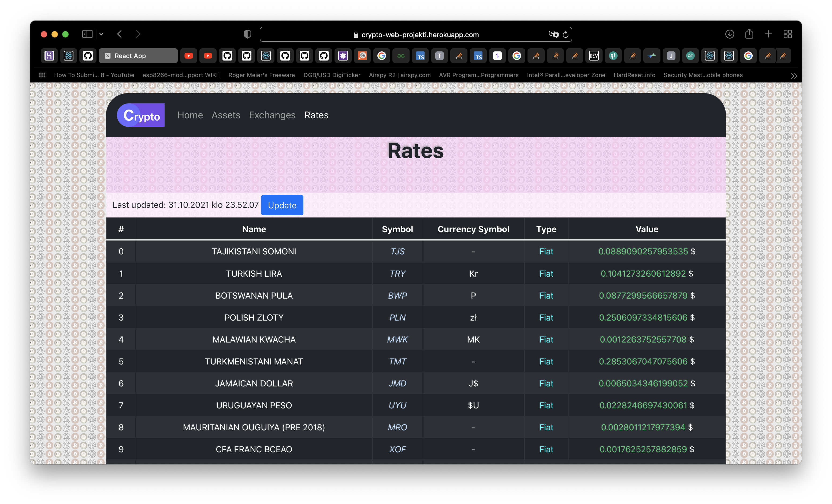Open the bookmarks apps grid icon
This screenshot has width=832, height=504.
click(x=42, y=75)
